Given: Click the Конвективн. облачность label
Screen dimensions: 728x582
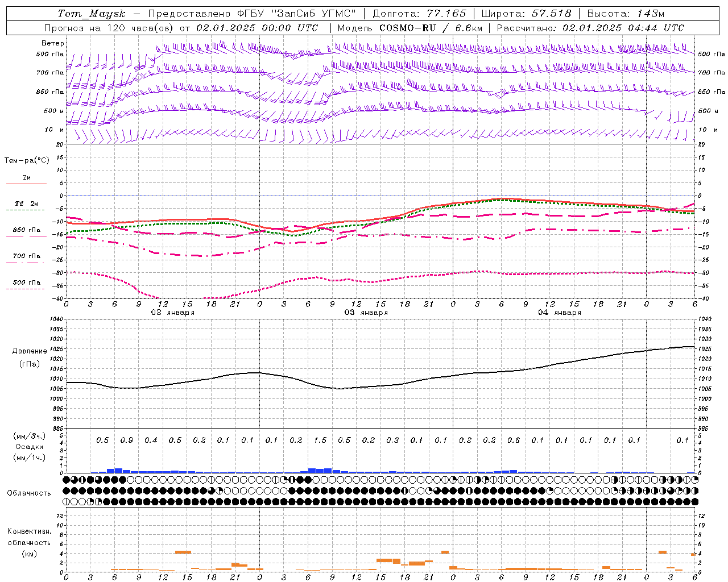Looking at the screenshot, I should [x=29, y=537].
